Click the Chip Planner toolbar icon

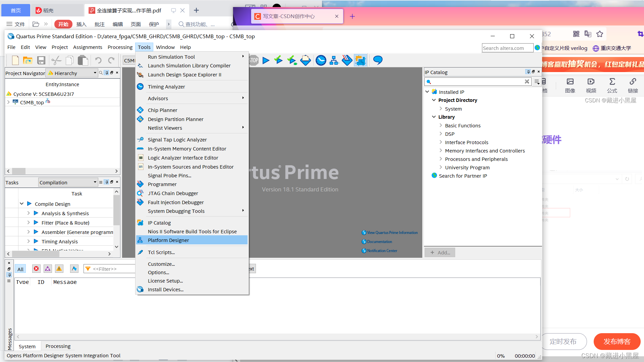click(361, 60)
